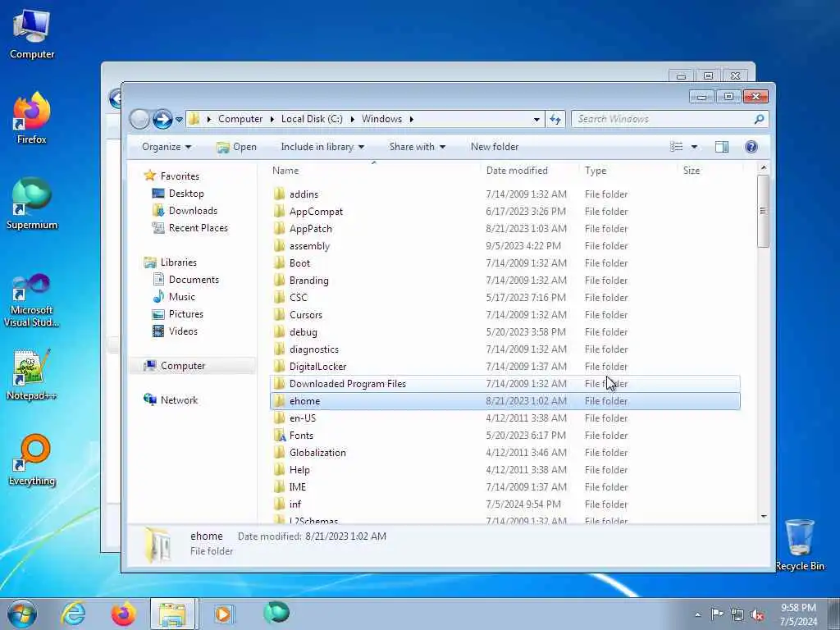Open the Windows Start menu
Image resolution: width=840 pixels, height=630 pixels.
click(22, 614)
